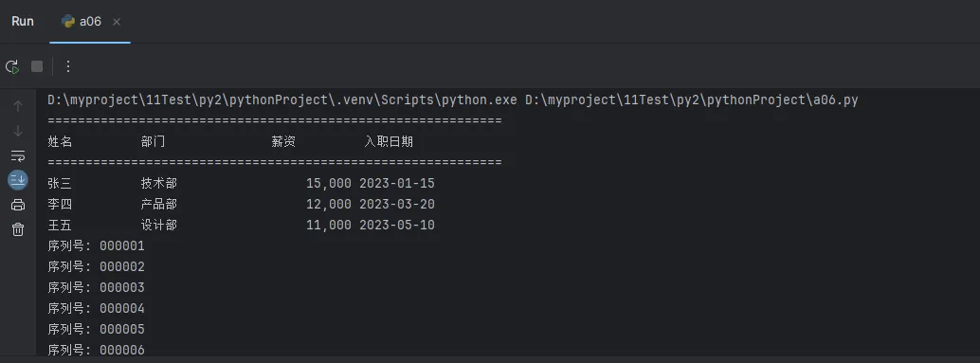This screenshot has height=363, width=980.
Task: Disable scroll to end of output
Action: (x=18, y=180)
